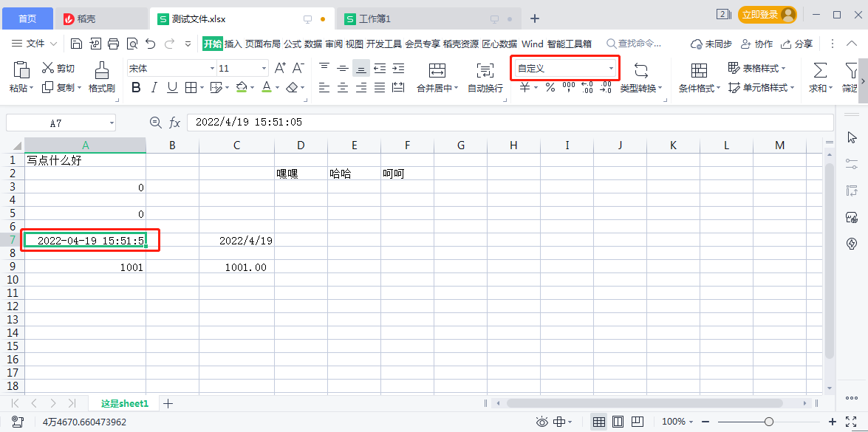Click the zoom slider handle
The height and width of the screenshot is (432, 868).
coord(768,422)
